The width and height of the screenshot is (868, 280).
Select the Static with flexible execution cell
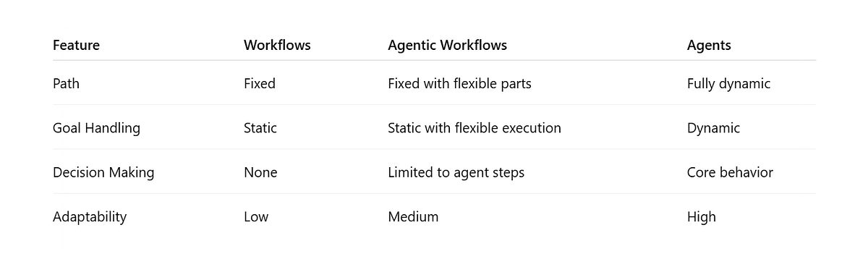(475, 128)
